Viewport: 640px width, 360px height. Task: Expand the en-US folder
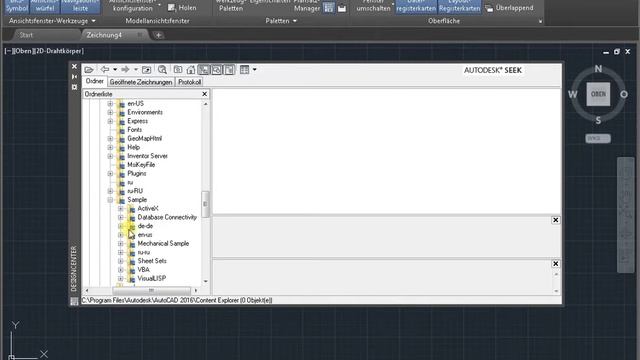[x=110, y=104]
